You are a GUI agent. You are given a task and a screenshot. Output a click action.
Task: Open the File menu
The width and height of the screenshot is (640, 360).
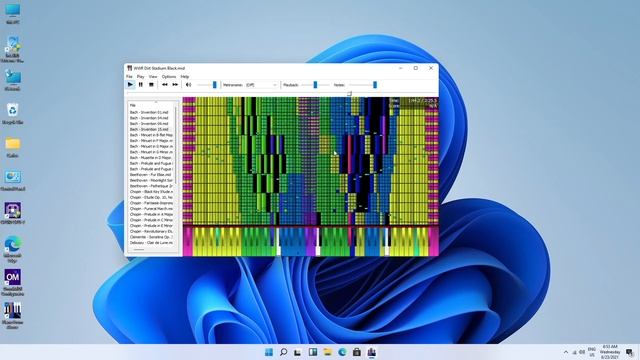[129, 76]
